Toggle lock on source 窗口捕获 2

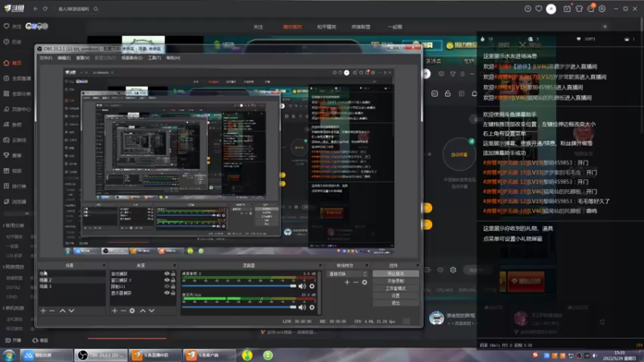click(x=173, y=280)
